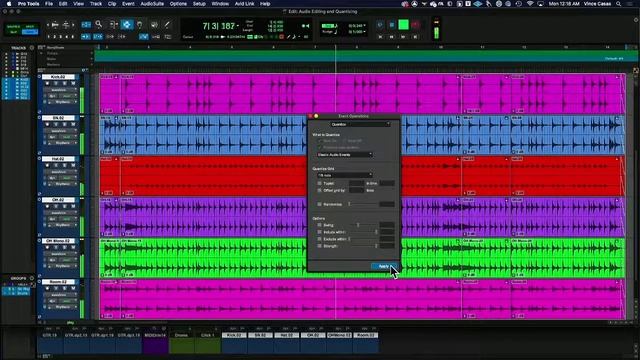Click the Apple menu icon

[x=9, y=4]
